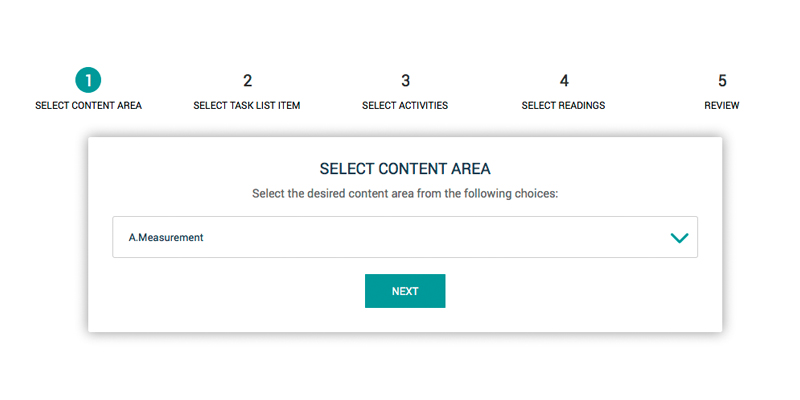Jump to step number 3
800x400 pixels.
click(405, 81)
